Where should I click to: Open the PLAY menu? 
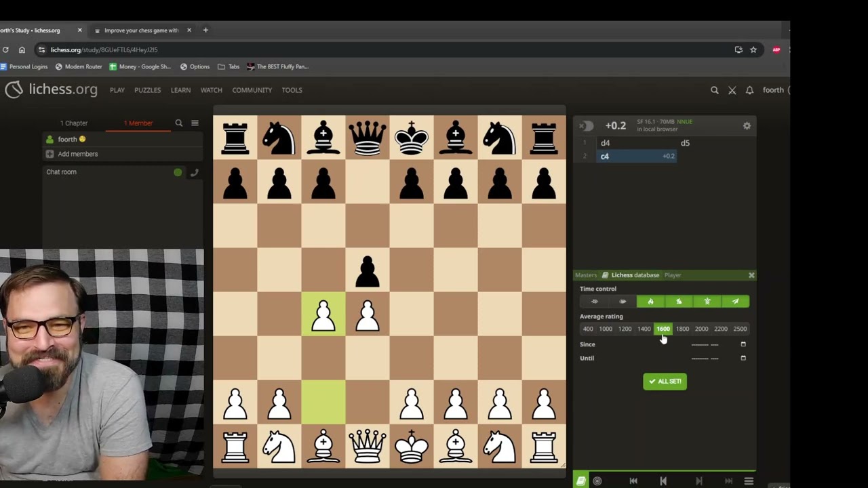tap(117, 90)
